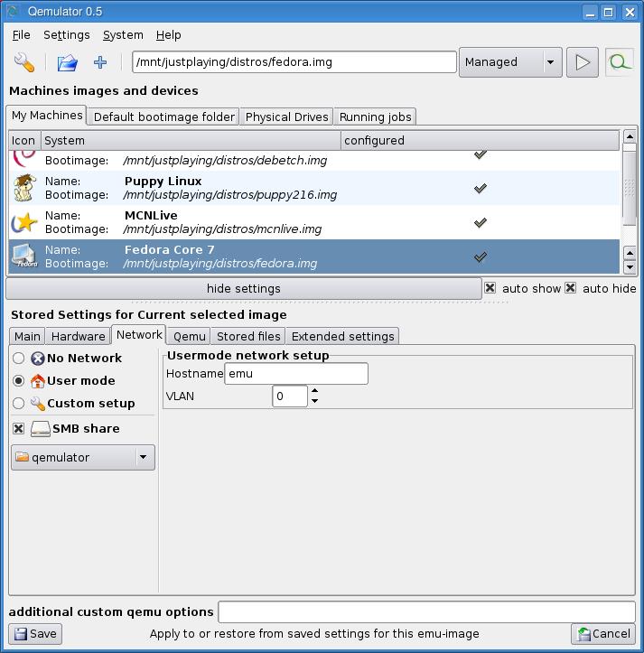Screen dimensions: 644x653
Task: Open the Stored files tab
Action: tap(248, 337)
